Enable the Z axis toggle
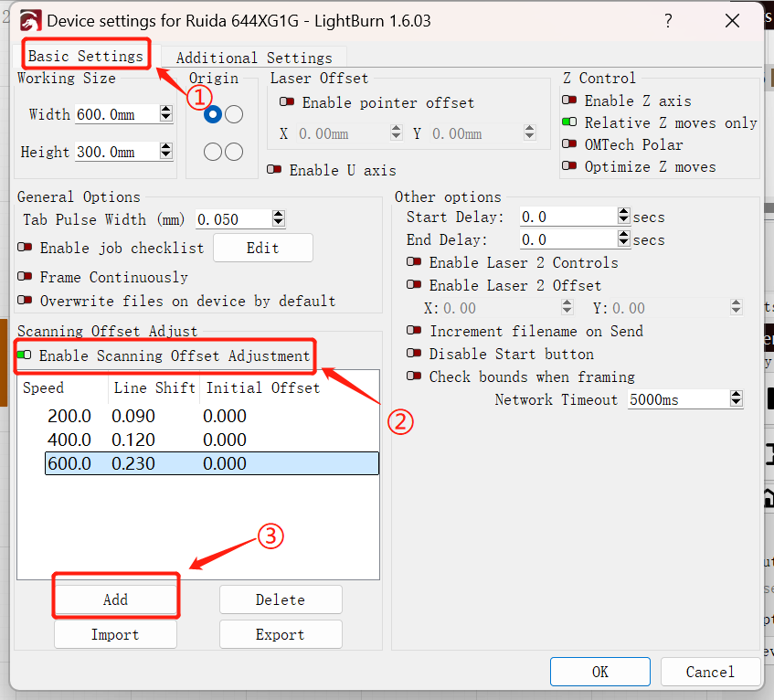Screen dimensions: 774x700 click(x=569, y=101)
